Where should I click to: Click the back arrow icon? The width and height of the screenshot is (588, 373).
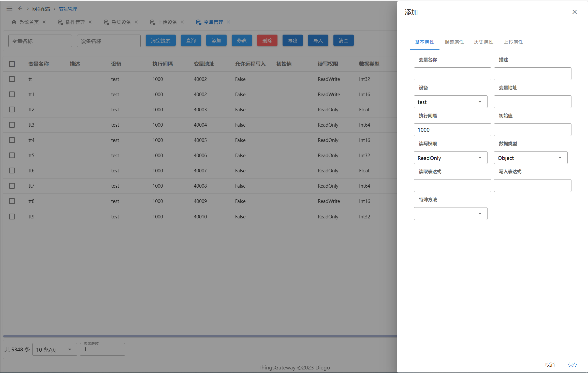(x=20, y=9)
